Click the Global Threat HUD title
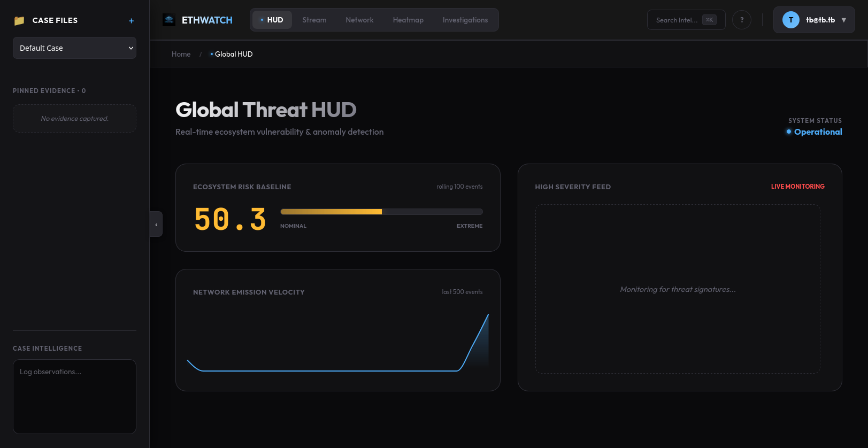 pyautogui.click(x=266, y=110)
